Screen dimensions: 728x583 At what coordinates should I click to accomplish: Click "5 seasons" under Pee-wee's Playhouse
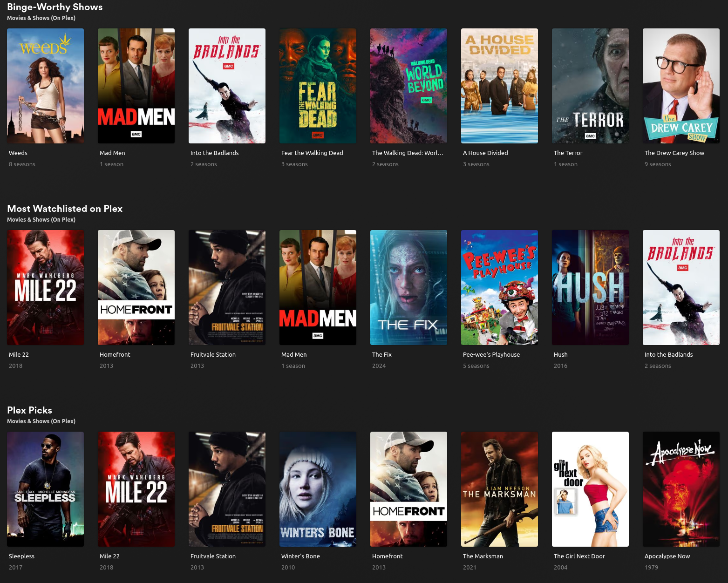[x=476, y=366]
